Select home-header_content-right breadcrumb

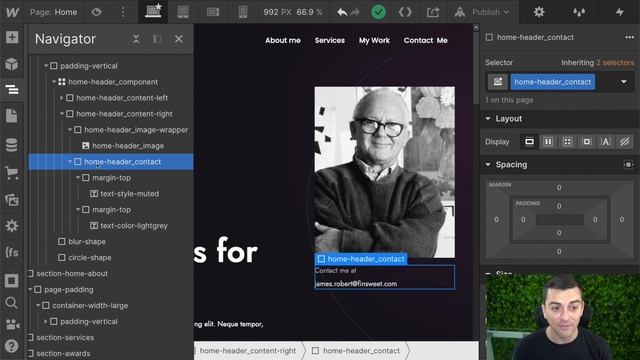[248, 351]
